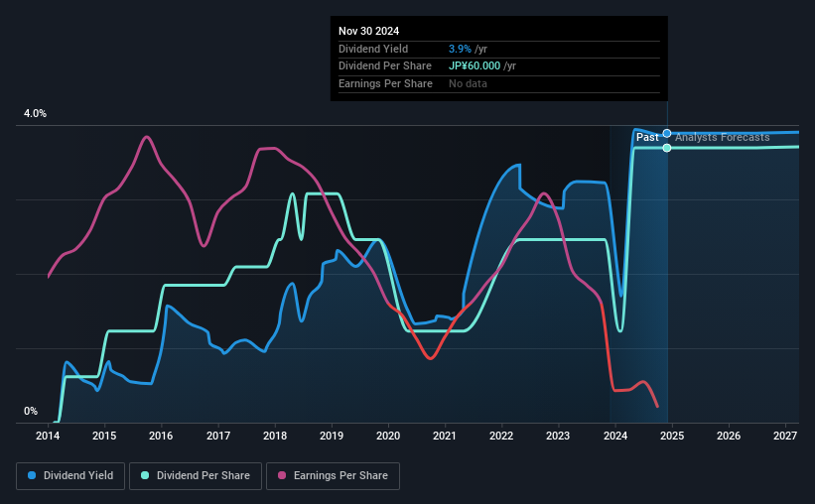The width and height of the screenshot is (815, 504).
Task: Click the 2016 x-axis label
Action: tap(161, 436)
